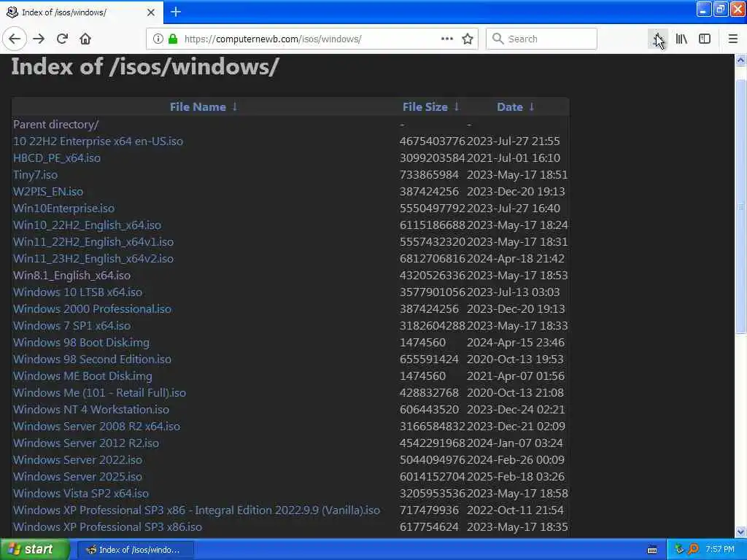Click the vertical scrollbar thumb

click(741, 206)
